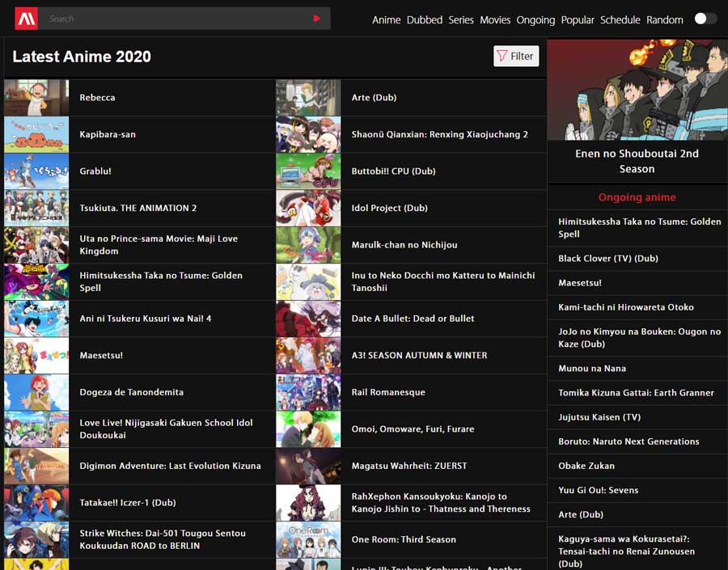
Task: Open Dogeza de Tanondemita
Action: [x=131, y=392]
